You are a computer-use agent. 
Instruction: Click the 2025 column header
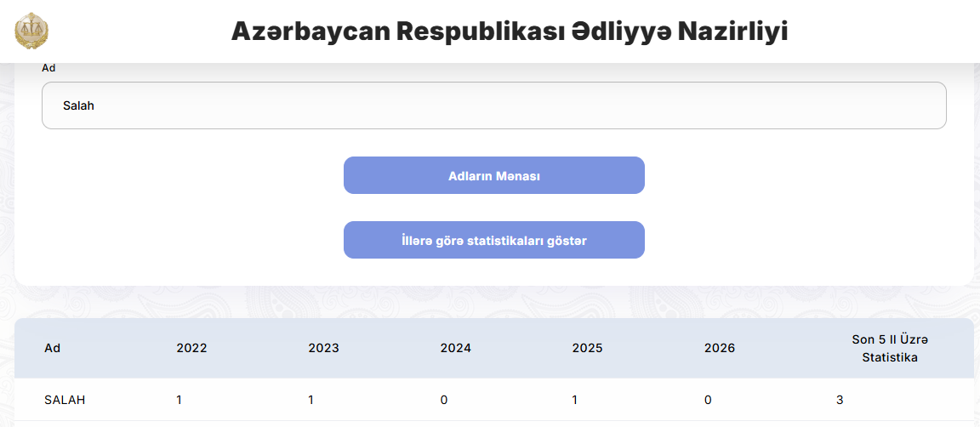click(x=587, y=348)
